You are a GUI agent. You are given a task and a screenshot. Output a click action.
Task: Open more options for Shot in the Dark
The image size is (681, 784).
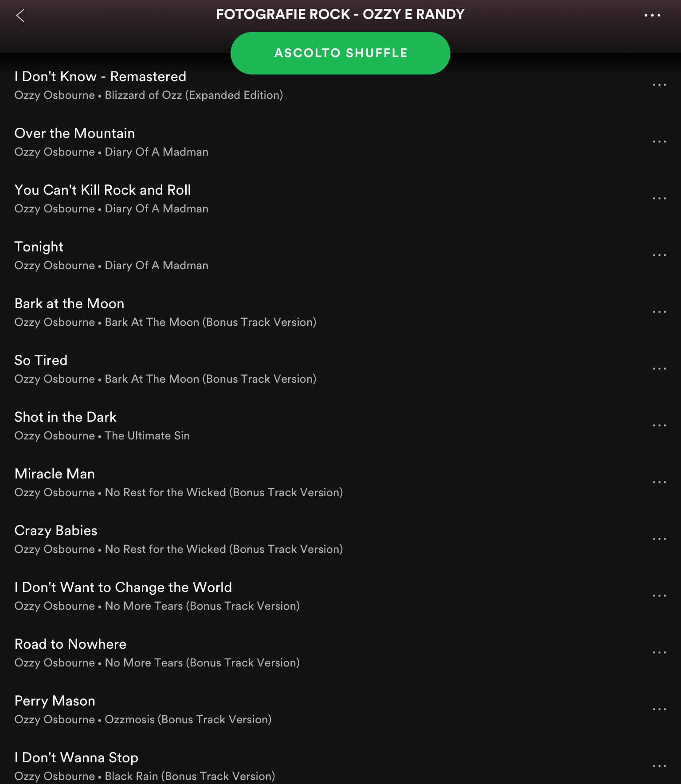659,426
